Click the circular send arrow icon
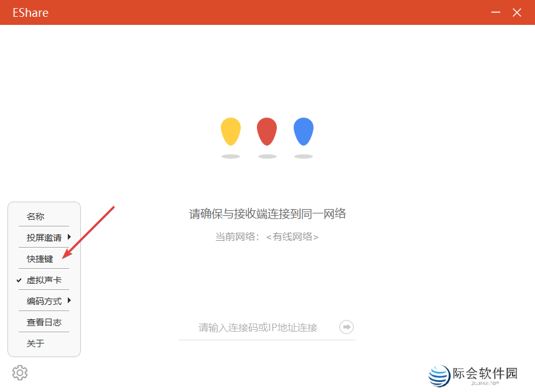Image resolution: width=535 pixels, height=392 pixels. tap(346, 327)
